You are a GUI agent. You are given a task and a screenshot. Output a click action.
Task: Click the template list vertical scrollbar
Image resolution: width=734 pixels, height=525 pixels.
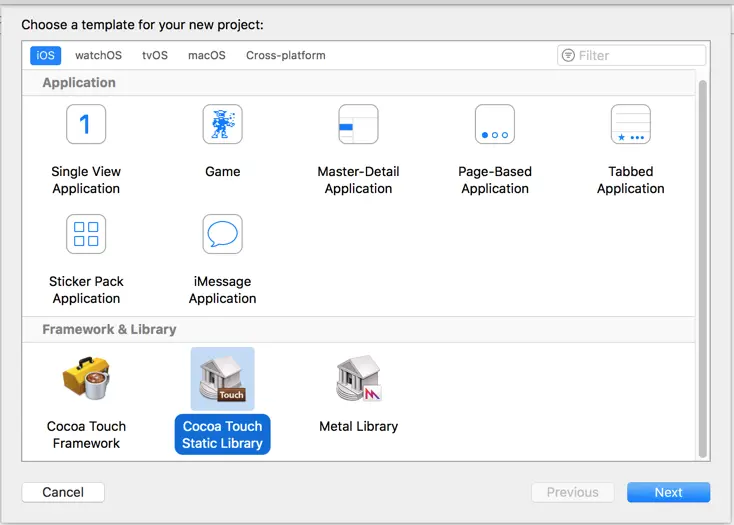tap(702, 269)
